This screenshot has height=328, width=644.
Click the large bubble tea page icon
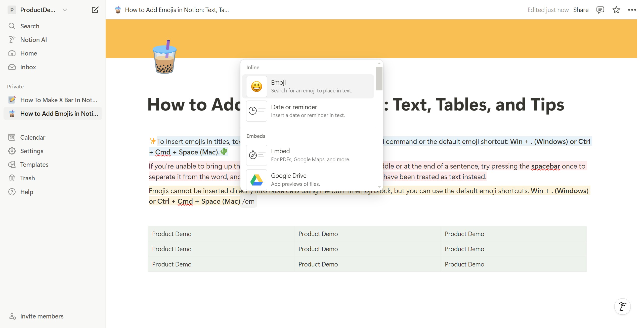coord(165,57)
